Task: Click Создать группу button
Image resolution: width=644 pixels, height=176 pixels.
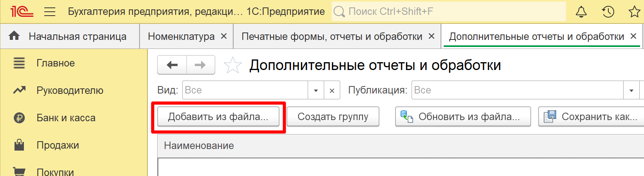Action: click(333, 117)
